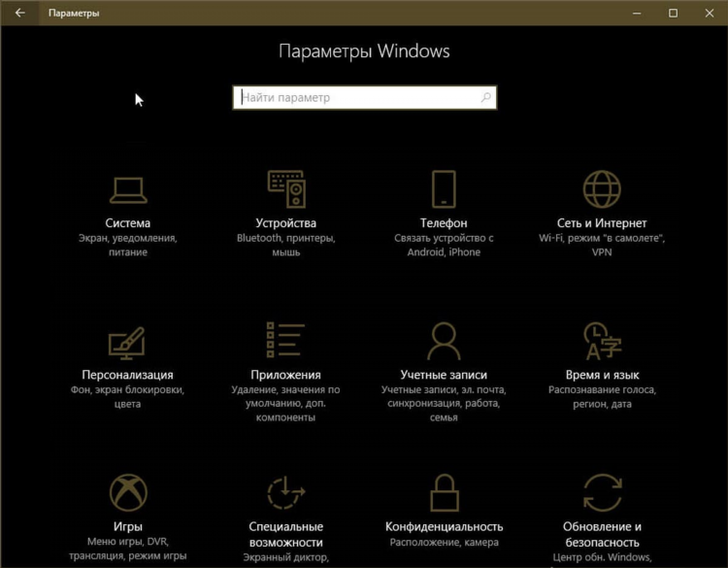Open the Приложения list icon
728x568 pixels.
285,340
